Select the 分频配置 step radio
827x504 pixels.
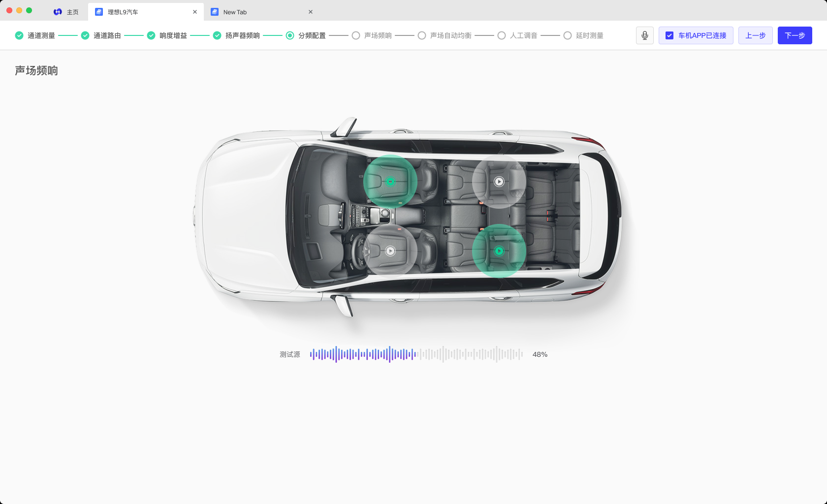click(290, 35)
